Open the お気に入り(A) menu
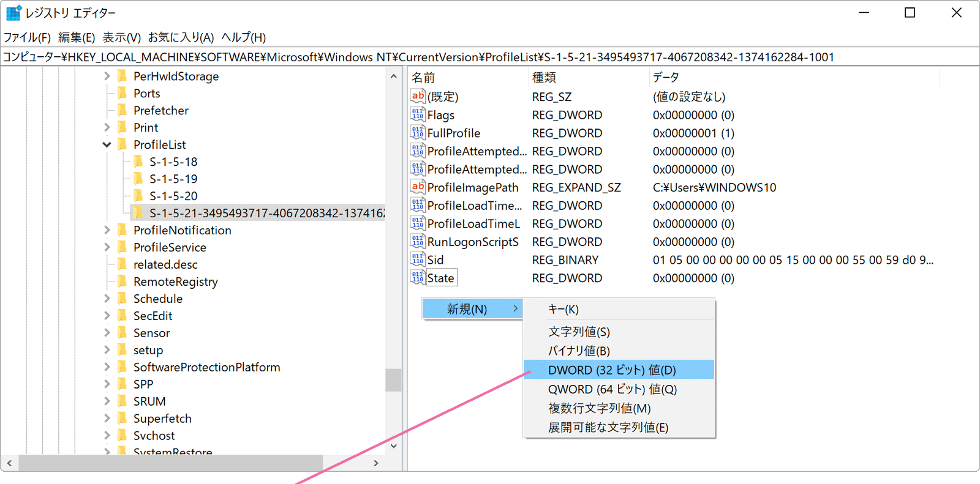Screen dimensions: 980x484 tap(181, 37)
